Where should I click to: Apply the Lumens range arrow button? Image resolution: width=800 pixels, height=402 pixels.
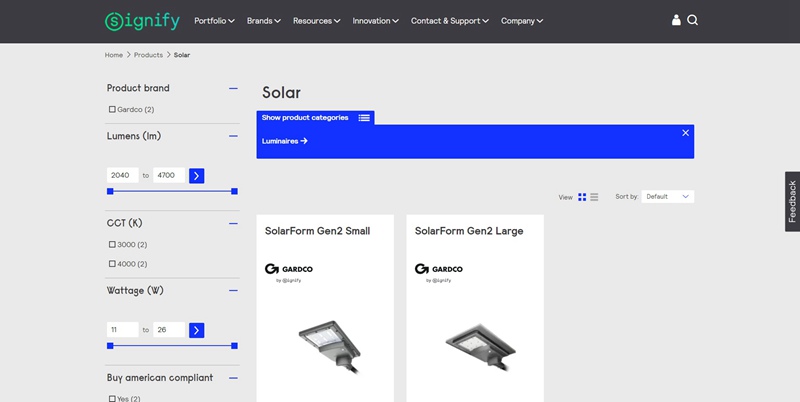tap(196, 175)
